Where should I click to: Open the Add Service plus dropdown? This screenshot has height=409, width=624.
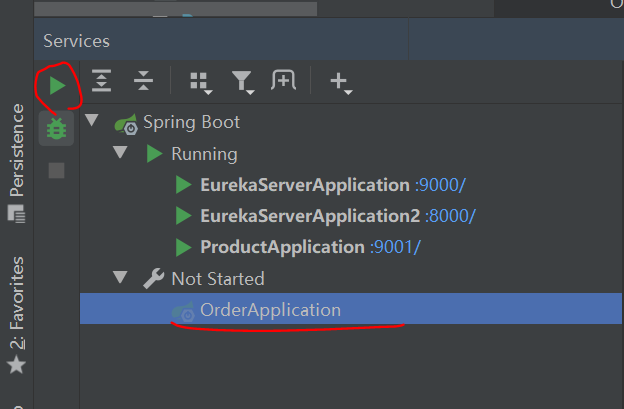(341, 83)
